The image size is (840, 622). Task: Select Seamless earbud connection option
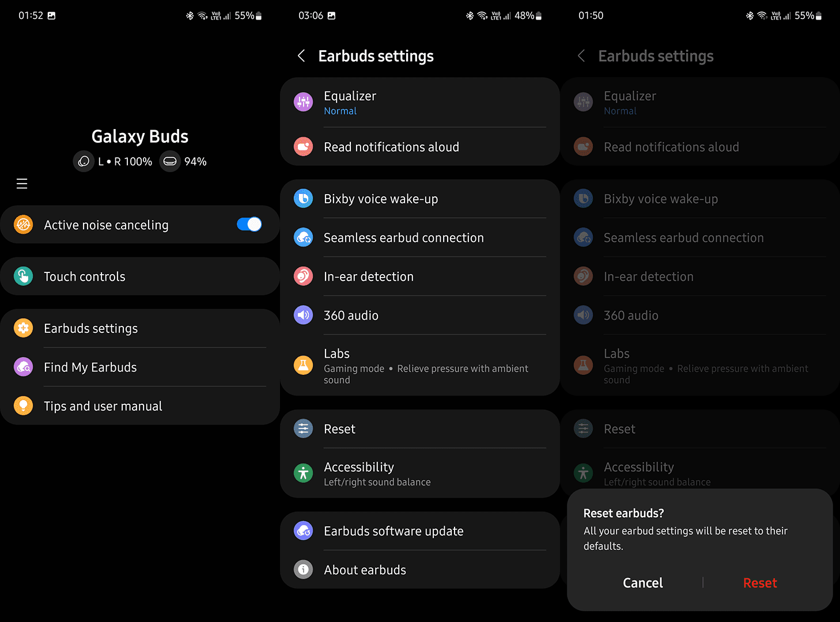tap(420, 237)
